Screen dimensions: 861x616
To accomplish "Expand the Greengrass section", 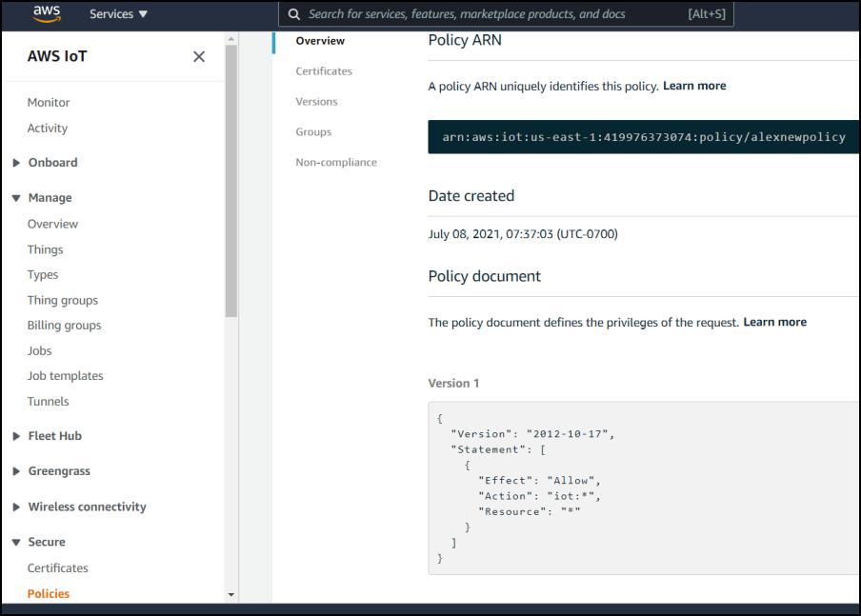I will (16, 471).
